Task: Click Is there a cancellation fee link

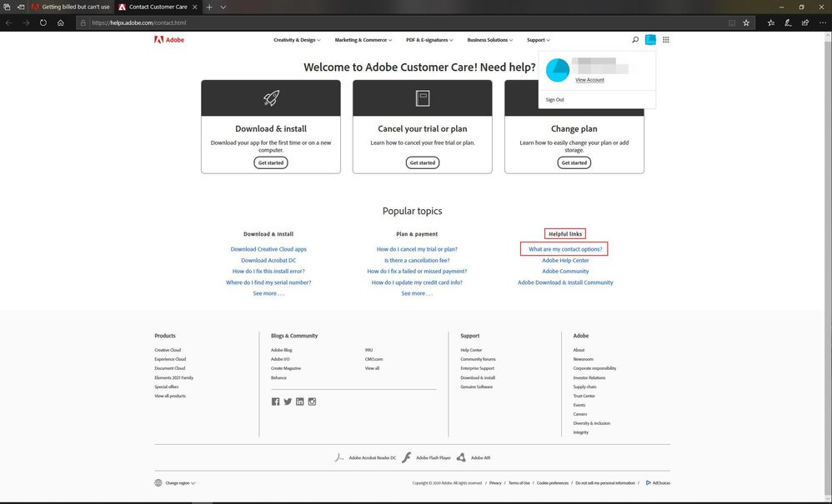Action: pyautogui.click(x=417, y=260)
